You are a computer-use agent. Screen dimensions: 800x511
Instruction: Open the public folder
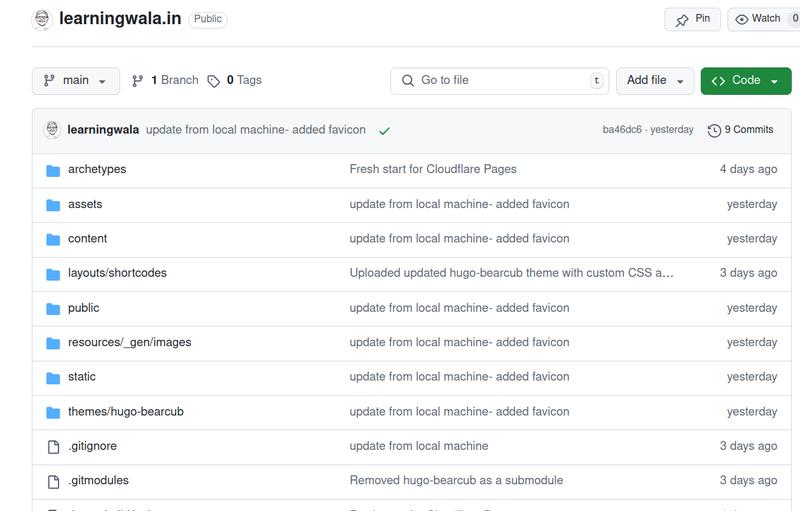[x=84, y=308]
